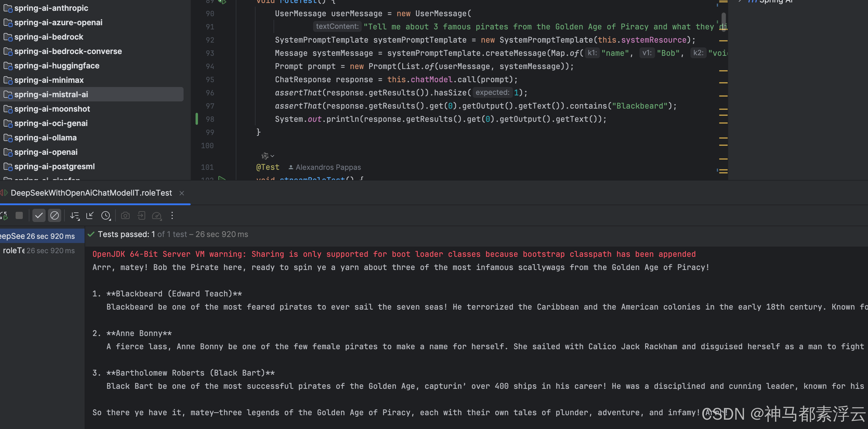The image size is (868, 429).
Task: Click the camera snapshot icon
Action: tap(125, 216)
